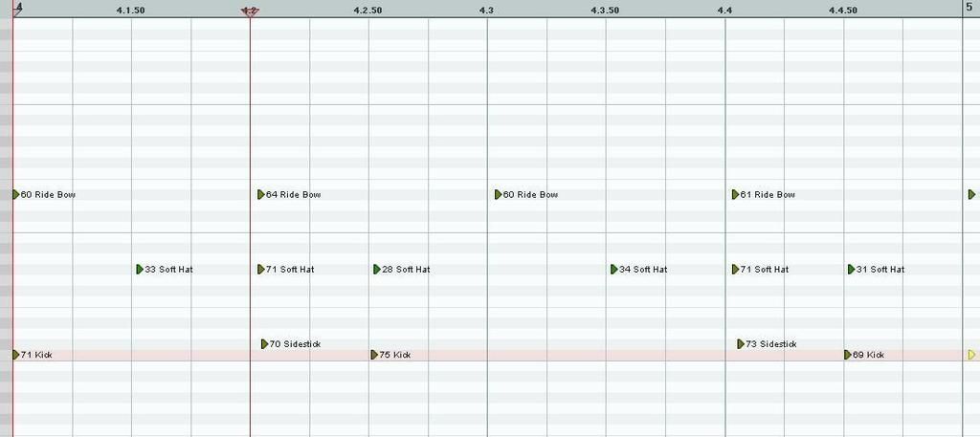The width and height of the screenshot is (980, 437).
Task: Select the 71 Kick note triangle
Action: [16, 355]
